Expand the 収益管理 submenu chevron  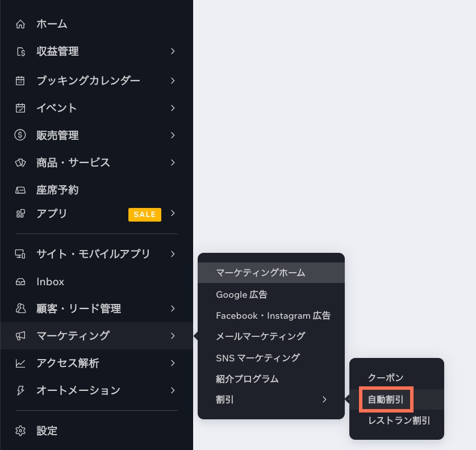pyautogui.click(x=173, y=52)
